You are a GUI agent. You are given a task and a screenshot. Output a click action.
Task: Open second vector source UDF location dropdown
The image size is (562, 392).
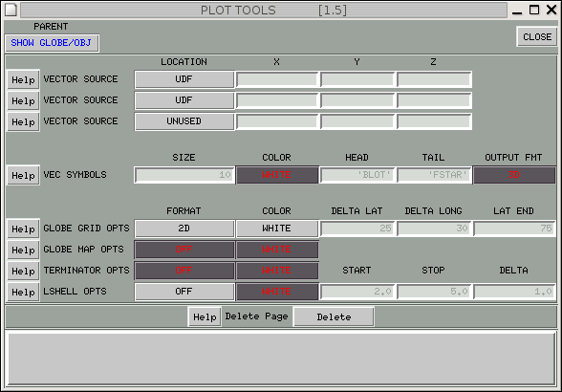point(184,100)
